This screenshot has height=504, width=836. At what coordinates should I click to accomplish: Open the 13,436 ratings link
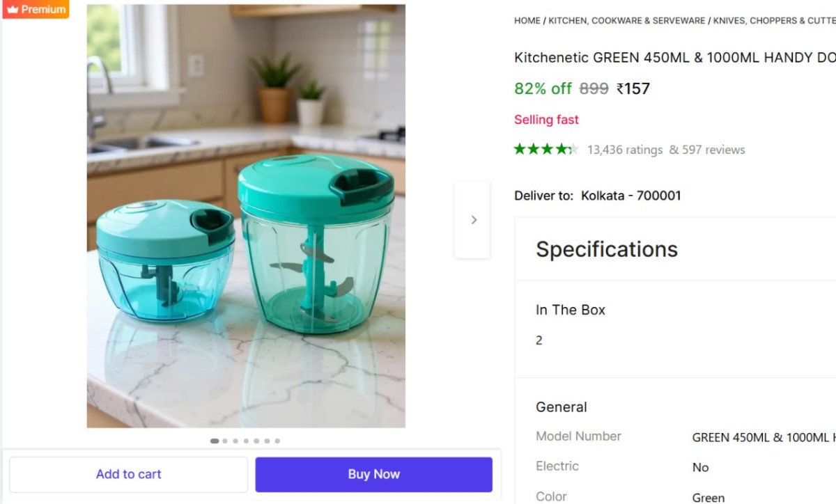pos(624,150)
